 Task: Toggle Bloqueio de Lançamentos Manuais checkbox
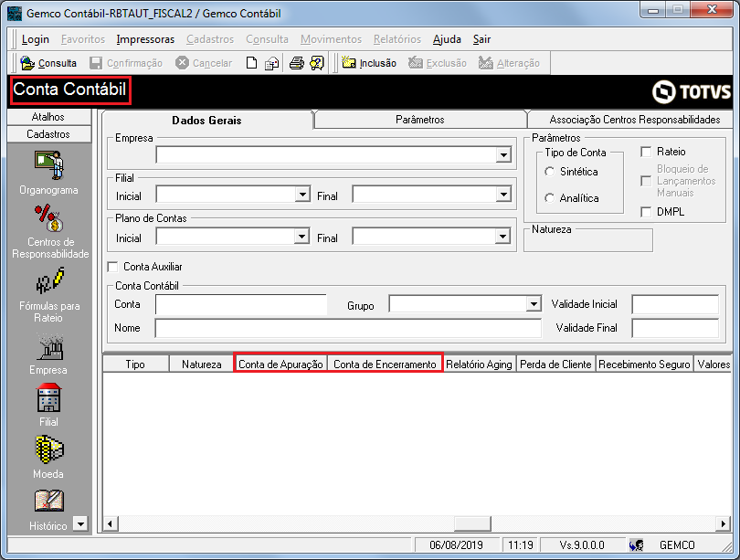pos(646,181)
